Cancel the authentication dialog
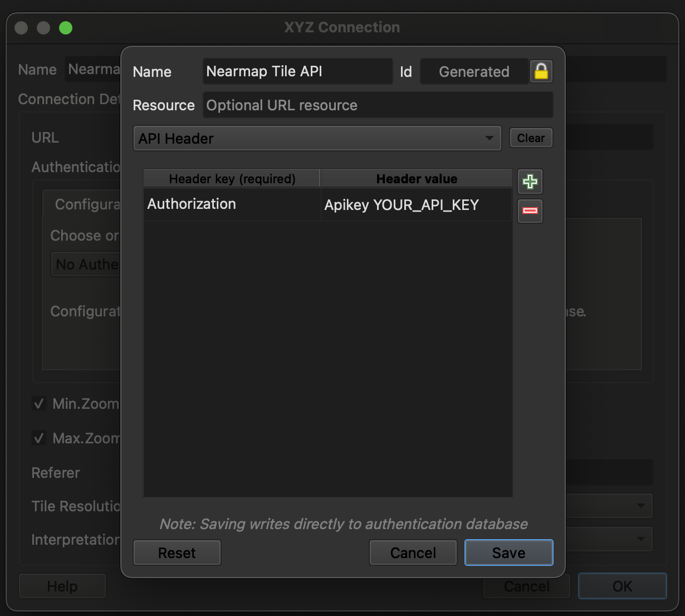This screenshot has height=616, width=685. [413, 553]
